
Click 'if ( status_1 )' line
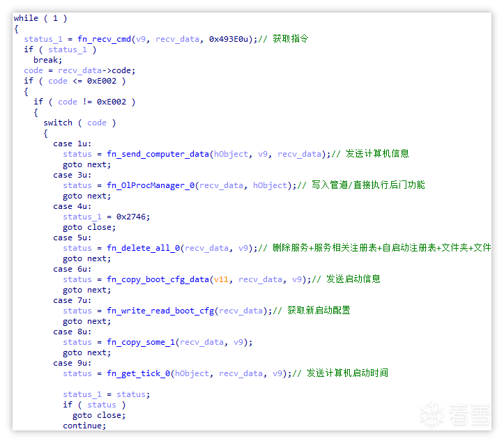click(x=60, y=49)
